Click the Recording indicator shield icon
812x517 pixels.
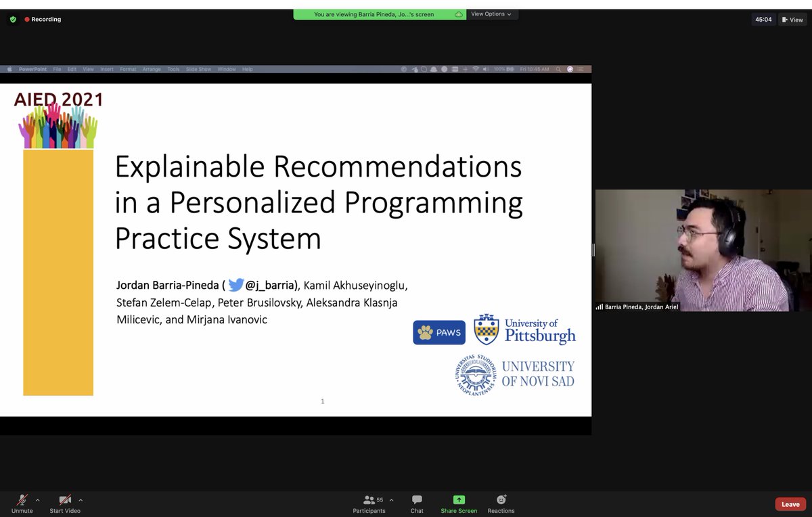[x=12, y=20]
